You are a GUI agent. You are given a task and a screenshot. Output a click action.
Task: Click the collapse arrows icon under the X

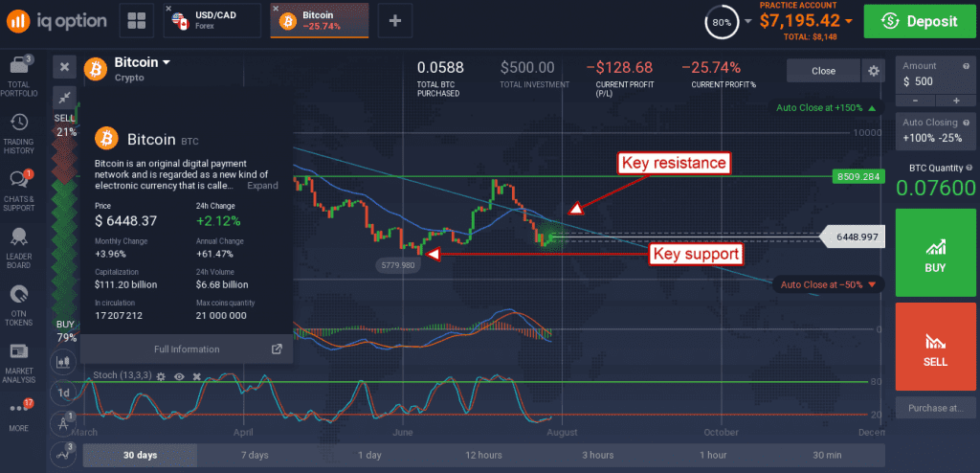pos(64,97)
